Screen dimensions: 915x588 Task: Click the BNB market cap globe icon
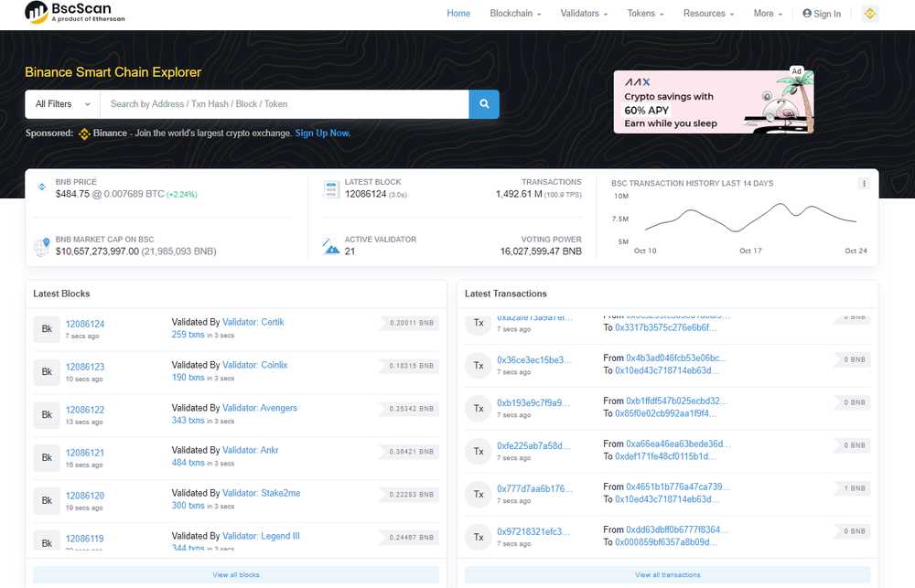pos(41,246)
